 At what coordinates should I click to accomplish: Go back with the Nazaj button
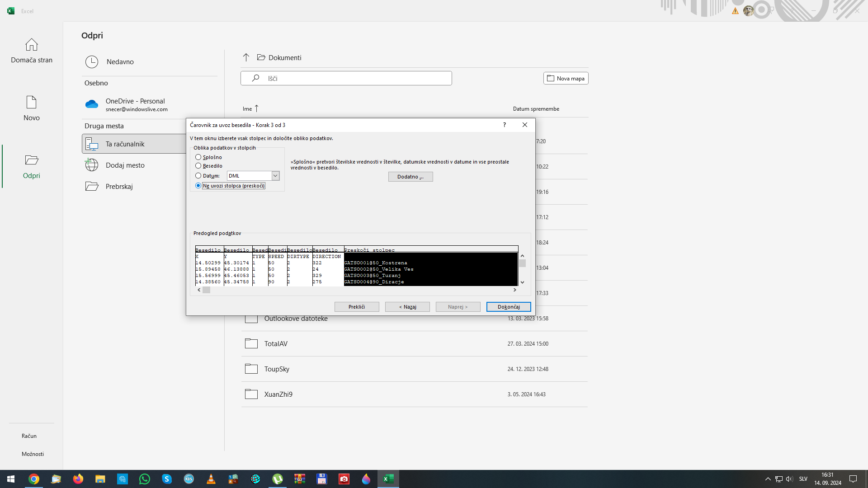point(407,307)
